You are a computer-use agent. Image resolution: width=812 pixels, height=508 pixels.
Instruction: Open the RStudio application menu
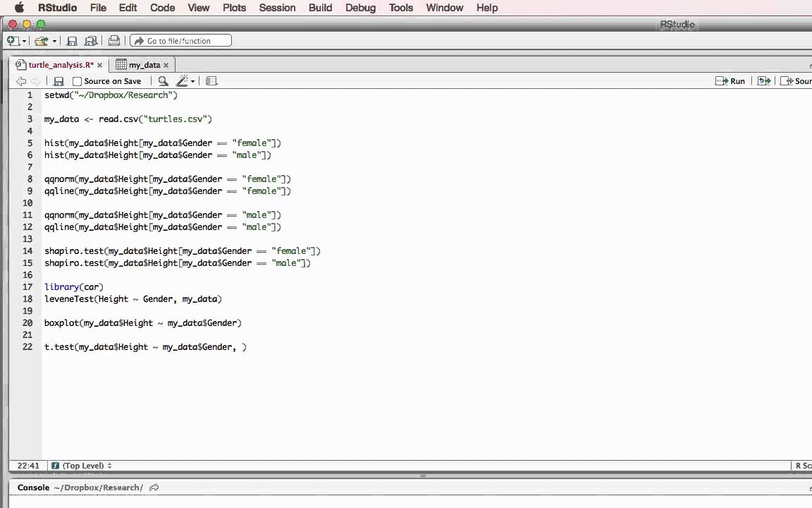point(58,8)
